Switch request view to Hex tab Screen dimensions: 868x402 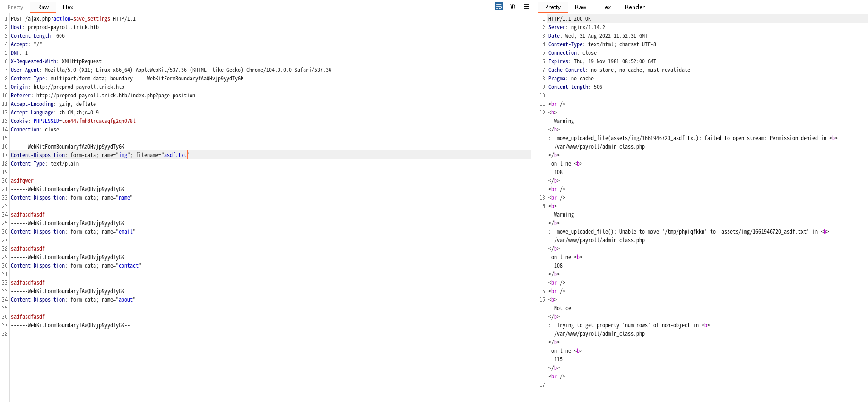[68, 7]
